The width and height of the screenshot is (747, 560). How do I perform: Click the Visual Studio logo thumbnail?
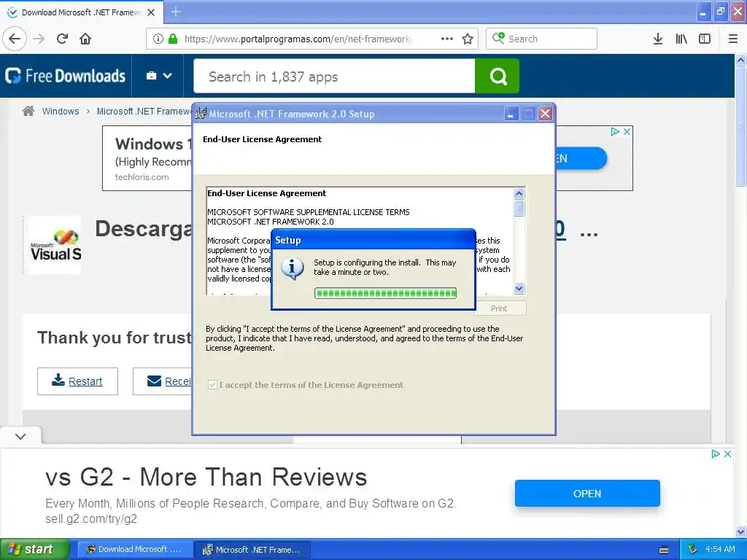[x=52, y=245]
